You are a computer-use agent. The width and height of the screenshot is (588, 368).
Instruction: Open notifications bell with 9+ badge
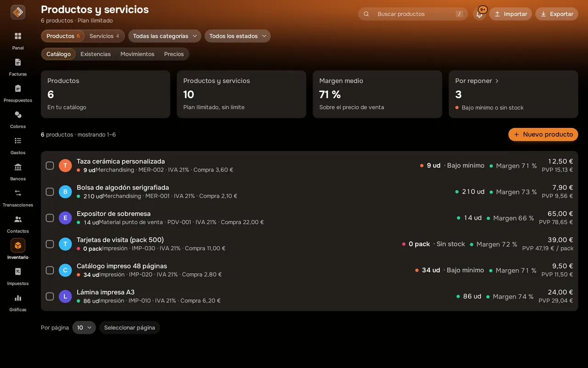point(479,14)
